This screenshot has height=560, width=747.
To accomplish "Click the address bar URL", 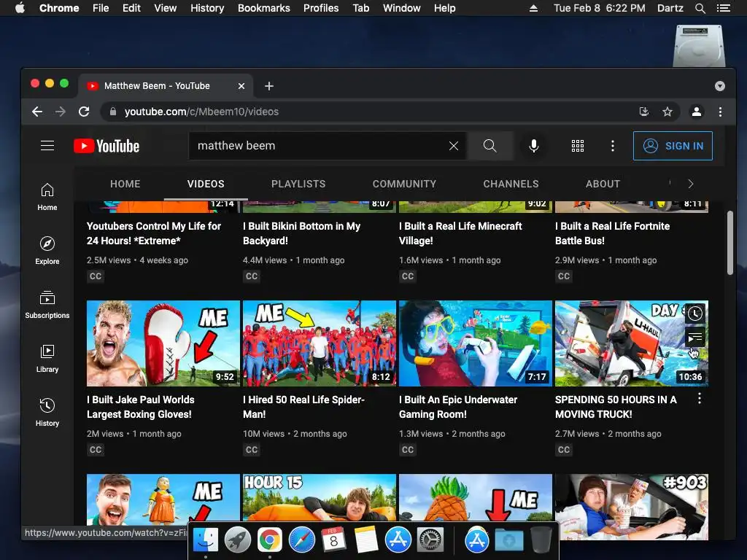I will tap(201, 112).
